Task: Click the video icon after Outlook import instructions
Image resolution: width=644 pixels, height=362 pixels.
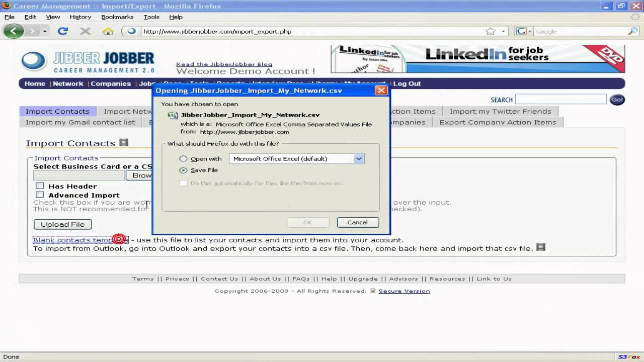Action: [541, 247]
